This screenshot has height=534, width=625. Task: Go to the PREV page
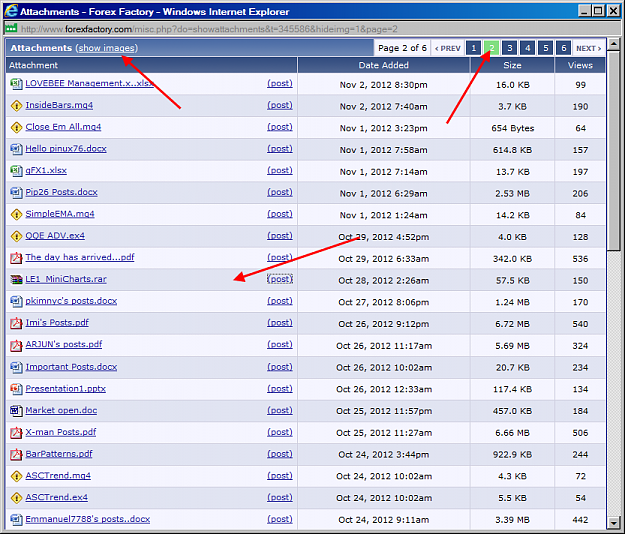[x=448, y=48]
